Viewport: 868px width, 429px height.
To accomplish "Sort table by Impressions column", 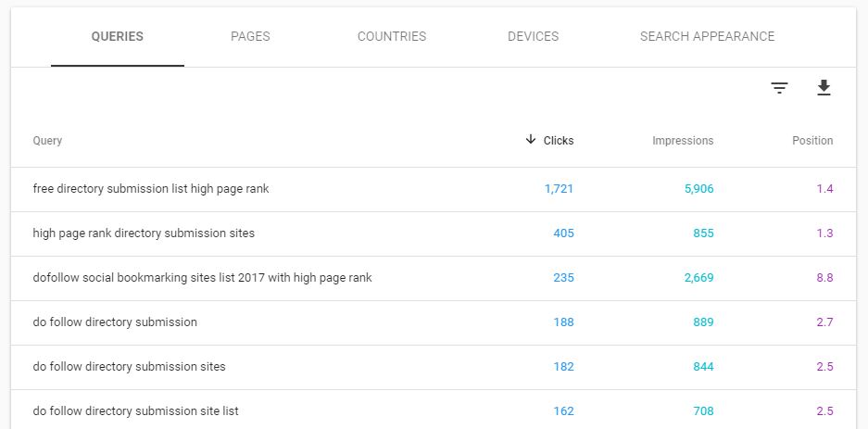I will click(683, 141).
